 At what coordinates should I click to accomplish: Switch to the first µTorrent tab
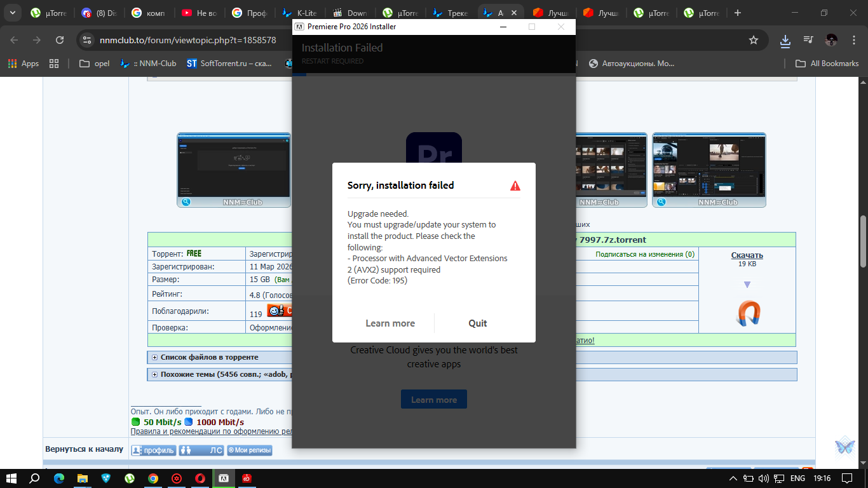50,13
